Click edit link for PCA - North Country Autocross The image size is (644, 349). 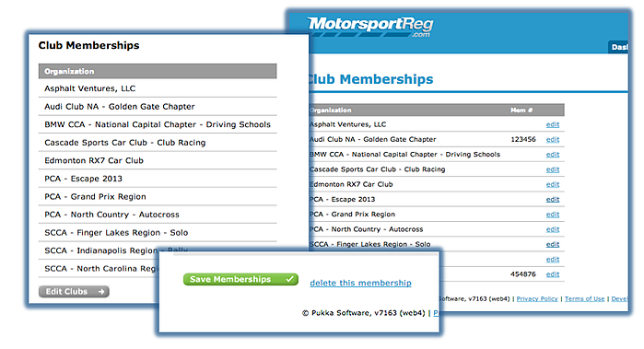pyautogui.click(x=553, y=229)
